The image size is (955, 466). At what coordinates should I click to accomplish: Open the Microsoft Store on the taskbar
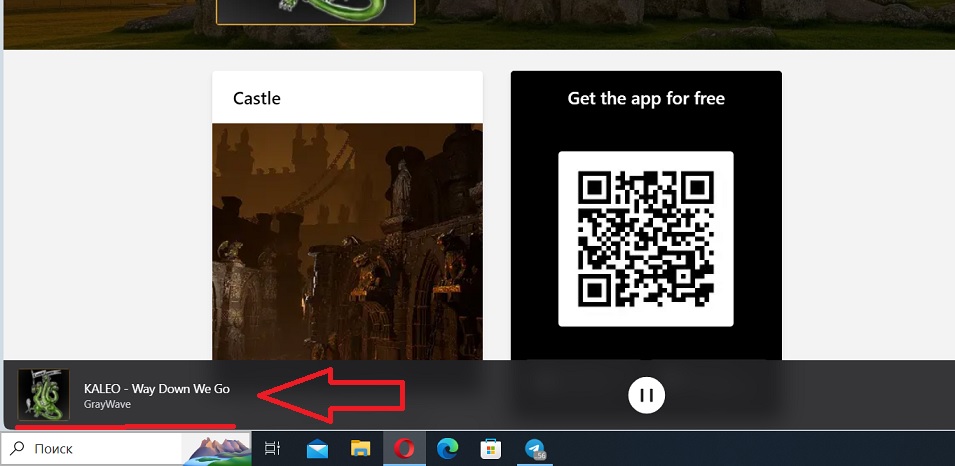(491, 450)
